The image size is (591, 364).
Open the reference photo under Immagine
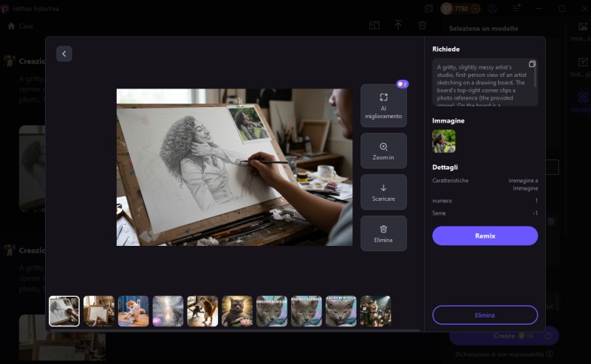point(444,141)
